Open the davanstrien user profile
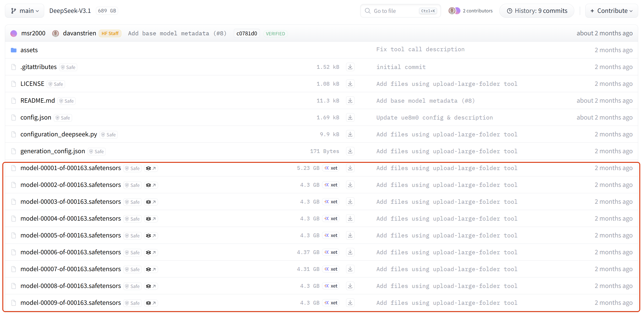 coord(79,33)
